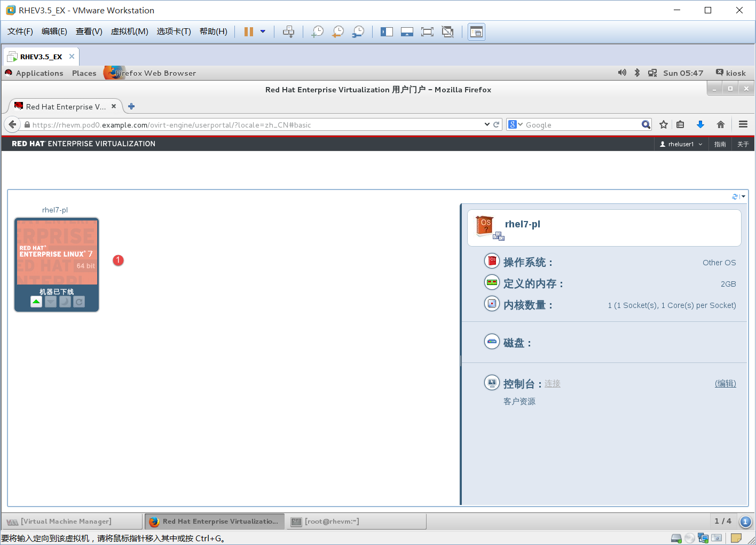Open the rheluser1 account dropdown
The height and width of the screenshot is (545, 756).
(x=681, y=144)
